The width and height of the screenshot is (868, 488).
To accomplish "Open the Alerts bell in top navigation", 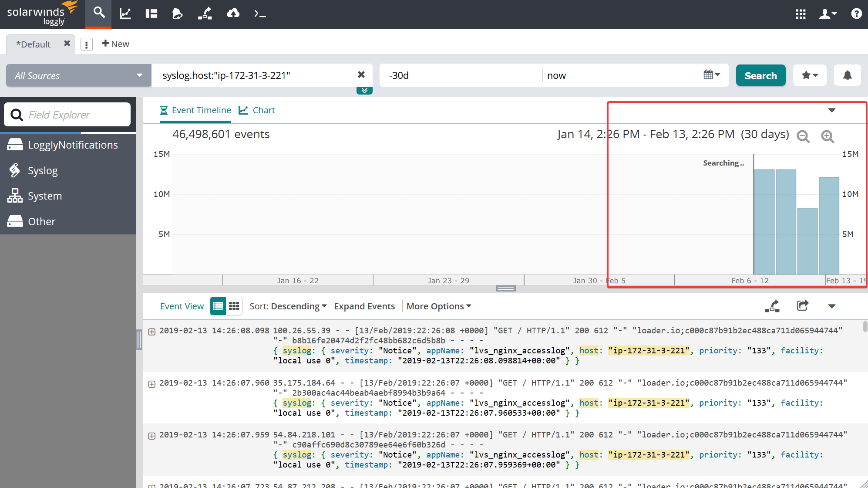I will [177, 14].
